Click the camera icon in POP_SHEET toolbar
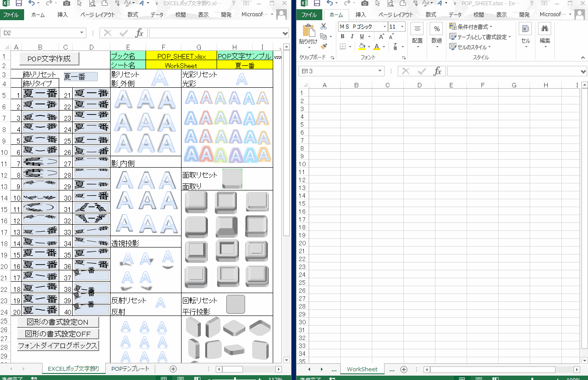Viewport: 588px width, 380px height. (365, 4)
